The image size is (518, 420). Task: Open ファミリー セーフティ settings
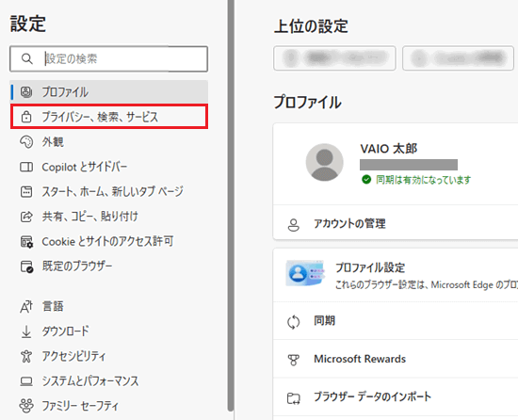(80, 406)
